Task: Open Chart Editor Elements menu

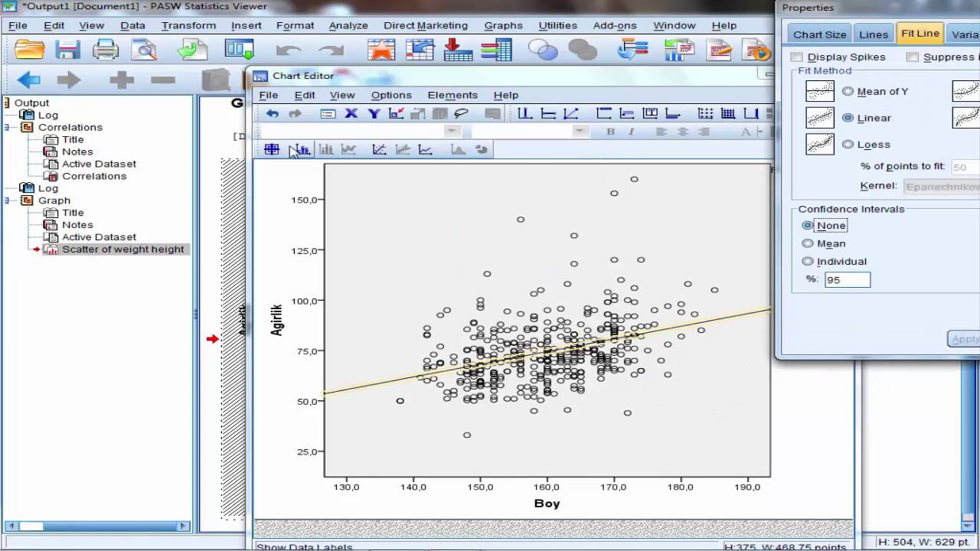Action: tap(452, 95)
